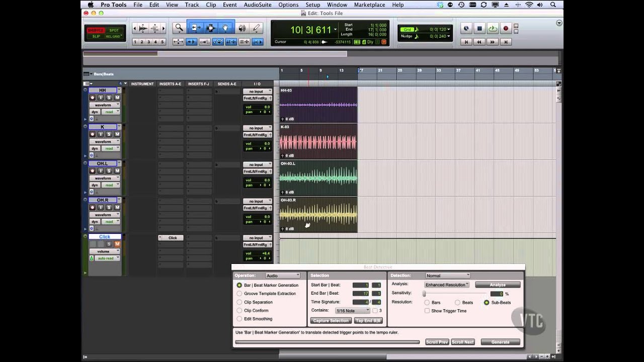
Task: Click the Stop transport button
Action: (x=479, y=29)
